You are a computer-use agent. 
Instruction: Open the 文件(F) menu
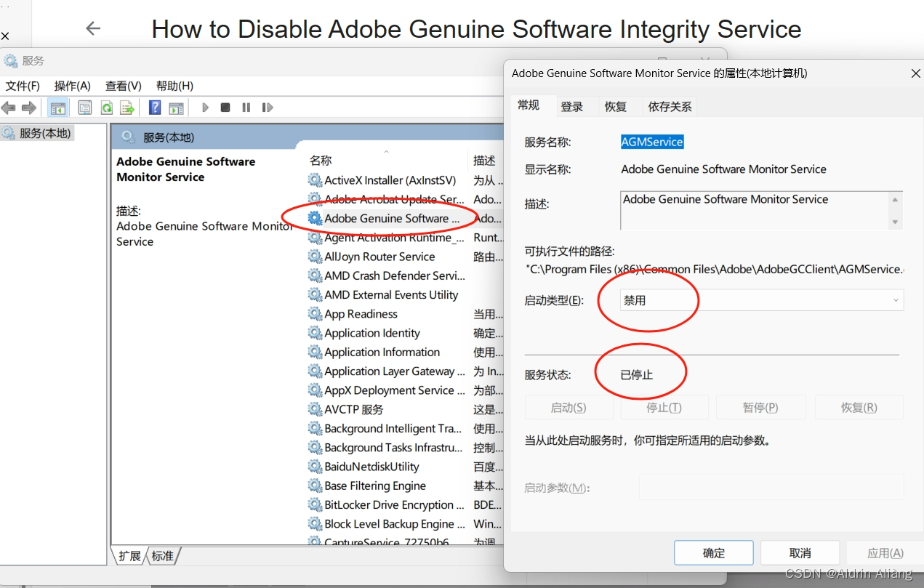point(23,86)
